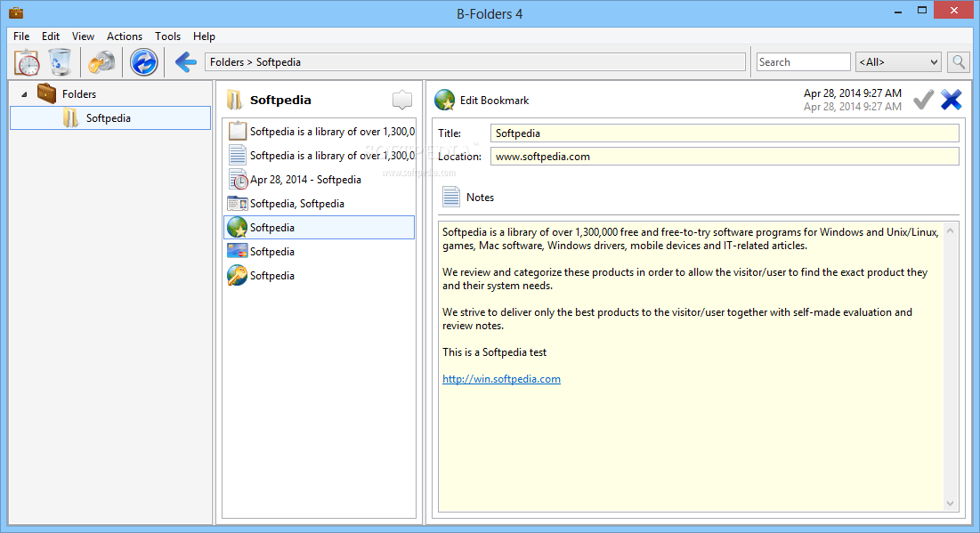The image size is (980, 533).
Task: Open the recycle bin toolbar icon
Action: click(x=60, y=62)
